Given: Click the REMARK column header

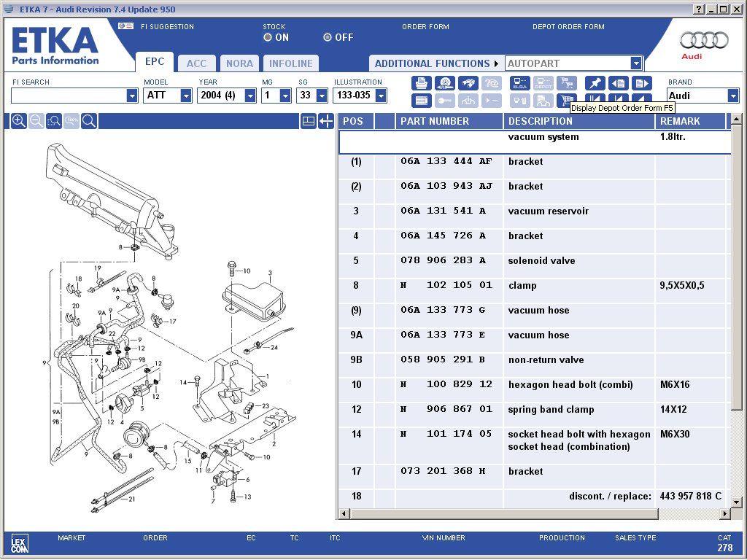Looking at the screenshot, I should 691,121.
